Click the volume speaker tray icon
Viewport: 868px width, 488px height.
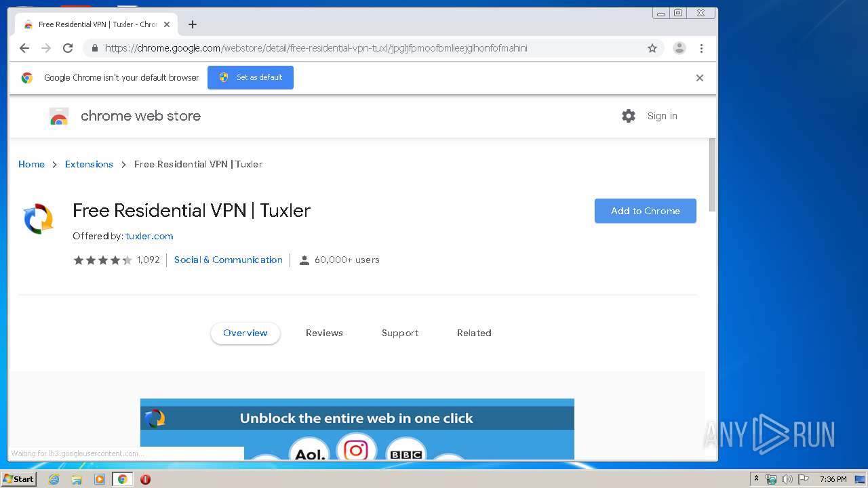click(787, 479)
